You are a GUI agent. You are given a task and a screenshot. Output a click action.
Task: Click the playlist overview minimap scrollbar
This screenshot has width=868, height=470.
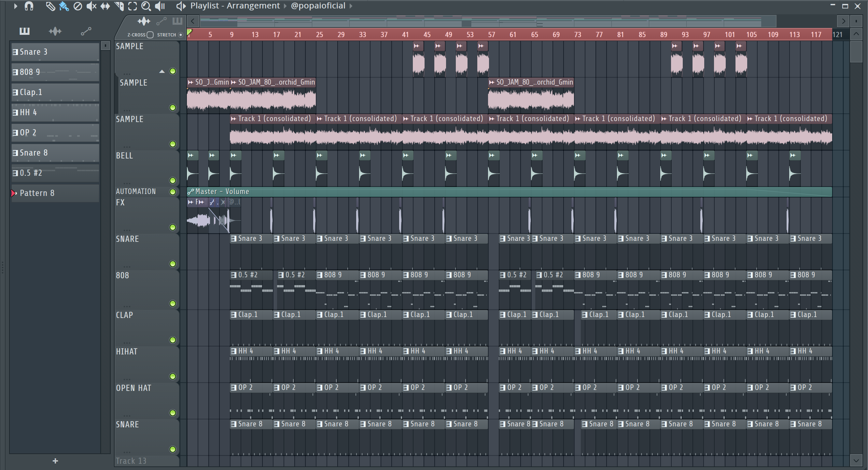[488, 21]
